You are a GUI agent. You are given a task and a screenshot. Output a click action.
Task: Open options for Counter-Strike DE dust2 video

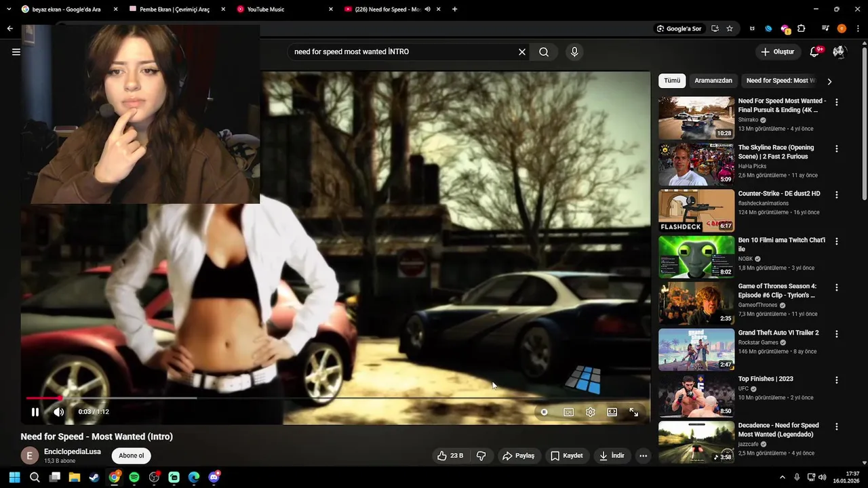pyautogui.click(x=836, y=195)
